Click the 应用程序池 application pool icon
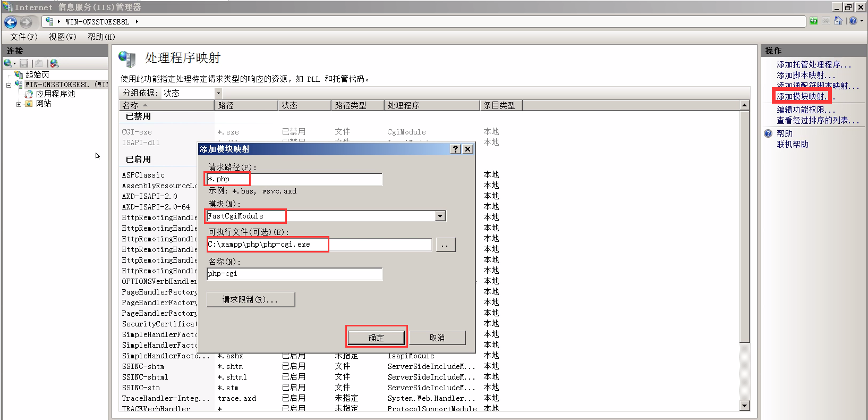The width and height of the screenshot is (868, 420). coord(29,94)
